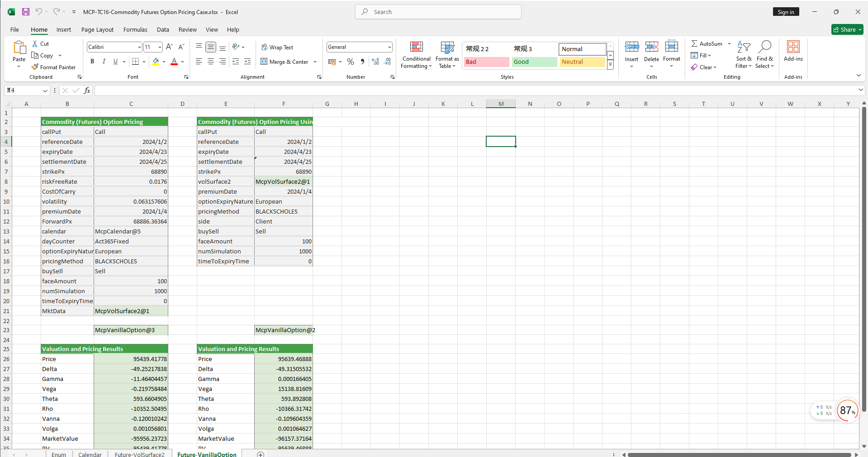
Task: Toggle italic formatting
Action: click(x=104, y=61)
